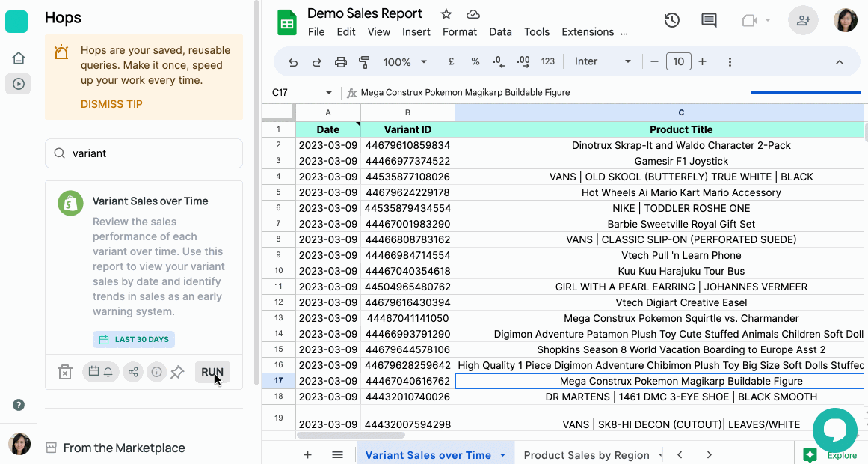Screen dimensions: 868x464
Task: Open the chat support bubble
Action: 835,430
